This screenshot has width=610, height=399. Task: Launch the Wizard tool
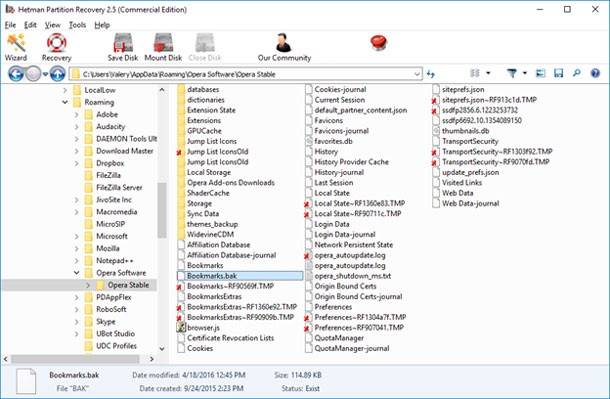(x=16, y=47)
